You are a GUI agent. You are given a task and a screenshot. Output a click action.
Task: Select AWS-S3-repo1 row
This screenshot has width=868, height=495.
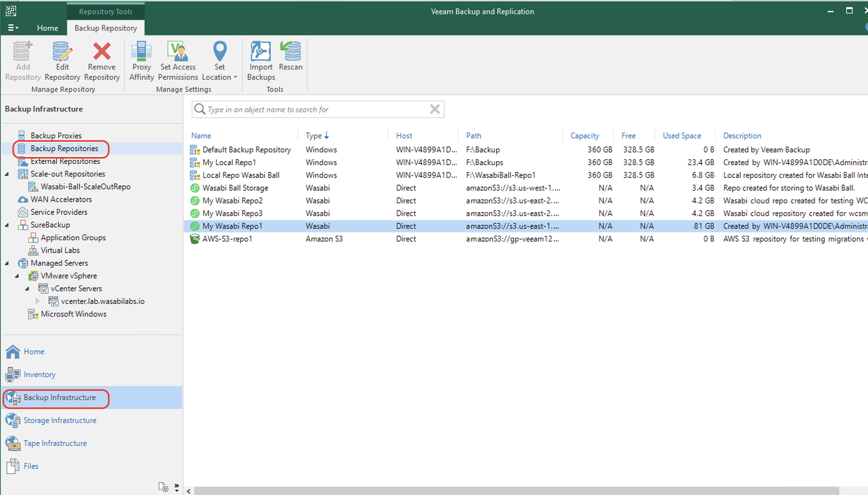click(x=526, y=239)
